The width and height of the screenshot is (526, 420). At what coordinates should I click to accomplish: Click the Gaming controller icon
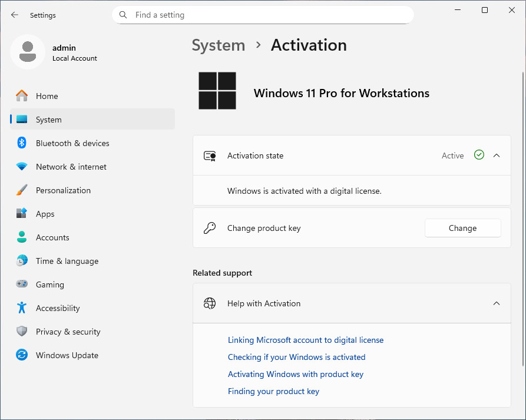pos(22,284)
